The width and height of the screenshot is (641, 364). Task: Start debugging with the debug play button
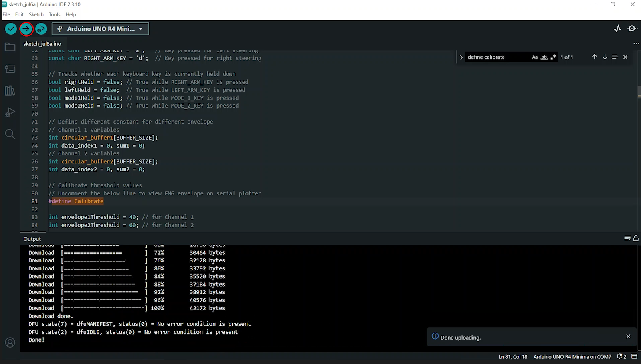[41, 29]
